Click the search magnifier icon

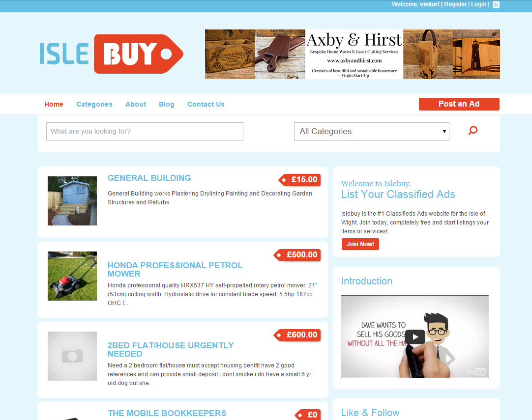click(x=473, y=131)
